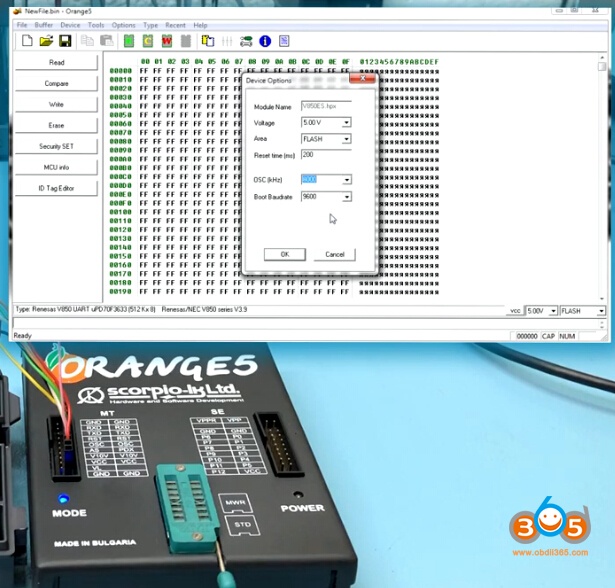Click the red W Write chip icon
The width and height of the screenshot is (615, 588).
pos(167,41)
